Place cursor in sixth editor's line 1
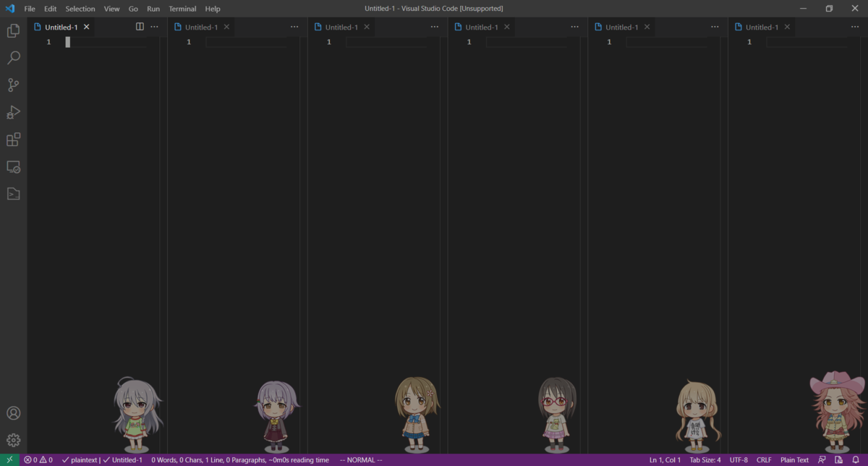This screenshot has height=466, width=868. tap(807, 42)
